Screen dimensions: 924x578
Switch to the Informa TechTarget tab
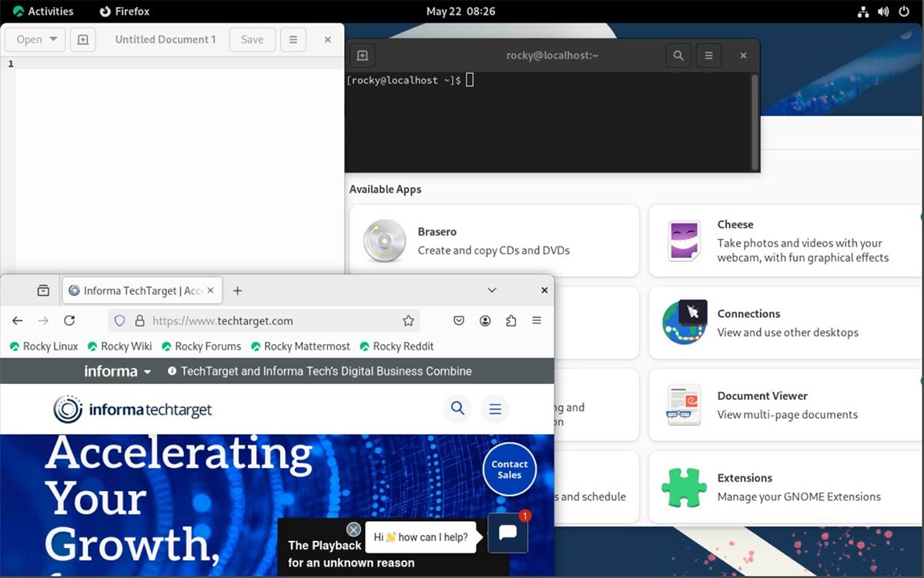click(x=139, y=290)
